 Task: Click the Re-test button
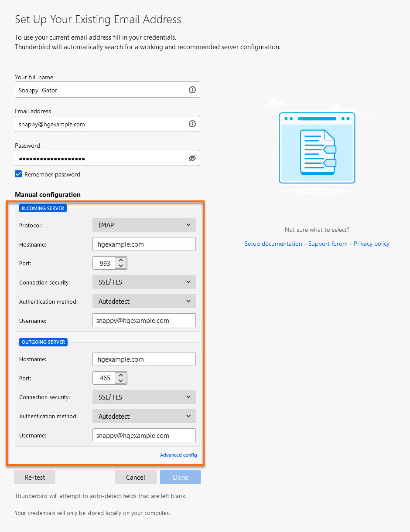click(x=34, y=477)
